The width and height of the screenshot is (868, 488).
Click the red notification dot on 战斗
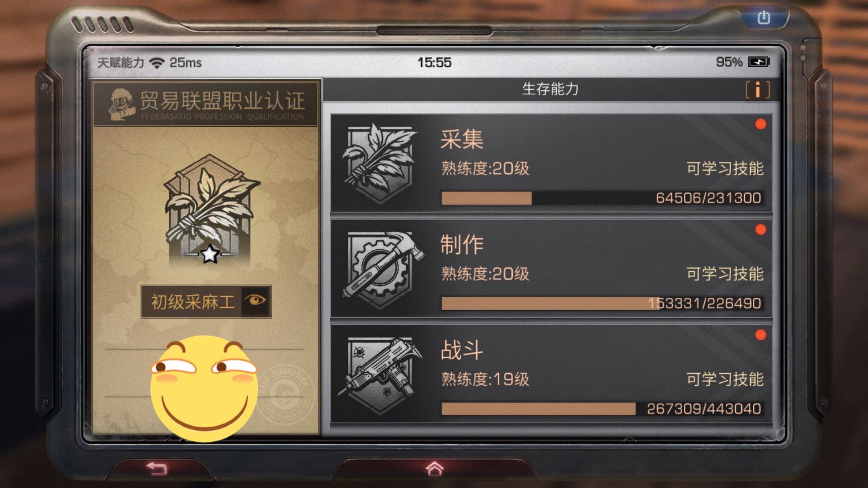pyautogui.click(x=760, y=335)
